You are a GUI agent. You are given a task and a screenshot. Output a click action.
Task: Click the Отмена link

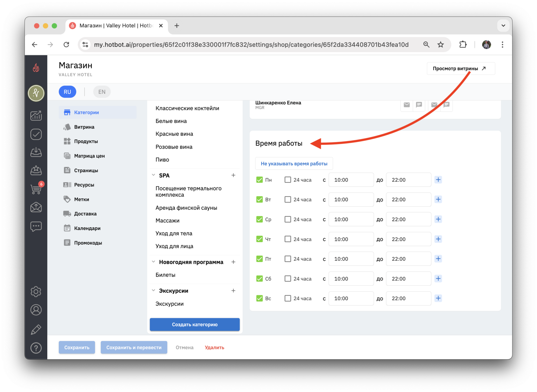184,348
